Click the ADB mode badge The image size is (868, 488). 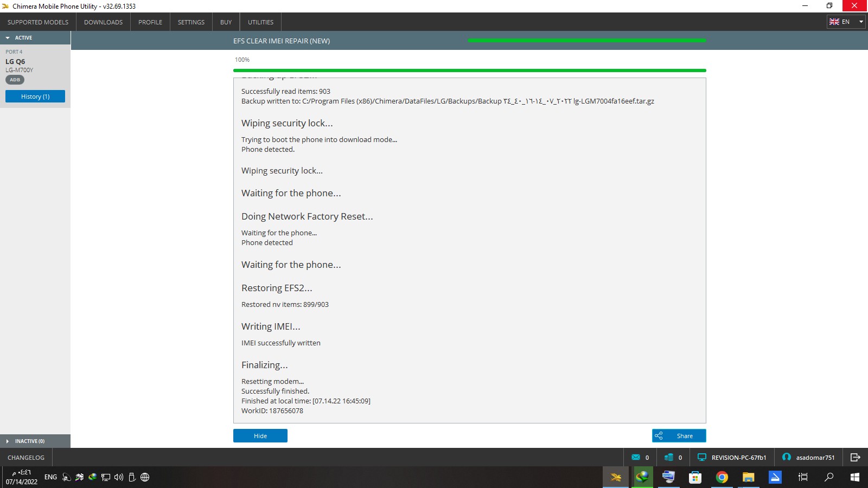point(15,80)
